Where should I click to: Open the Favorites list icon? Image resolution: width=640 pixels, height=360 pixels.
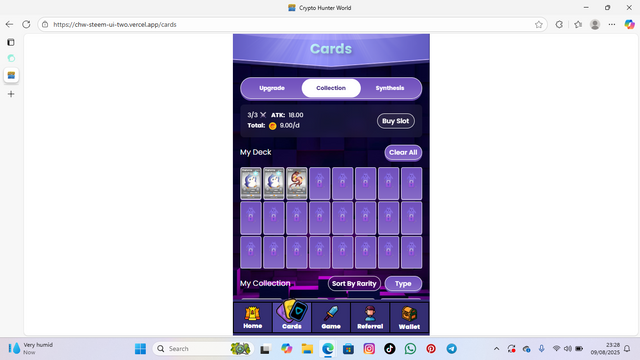[x=578, y=24]
